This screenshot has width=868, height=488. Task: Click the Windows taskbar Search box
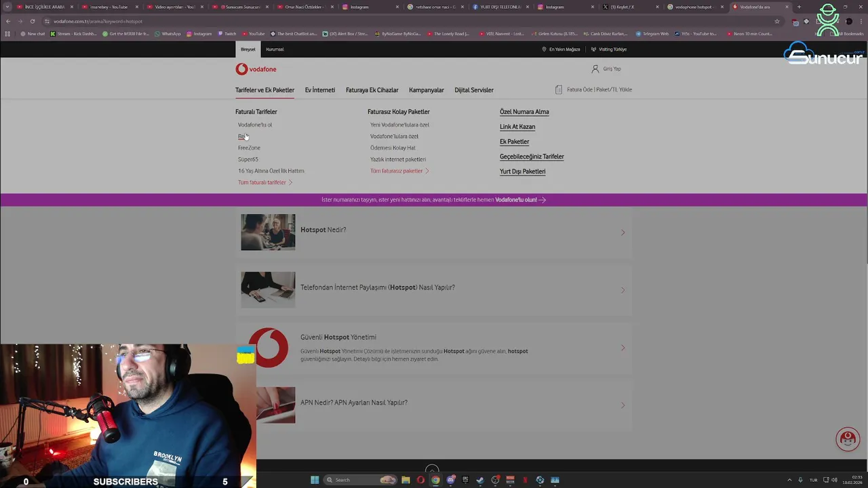[x=360, y=480]
